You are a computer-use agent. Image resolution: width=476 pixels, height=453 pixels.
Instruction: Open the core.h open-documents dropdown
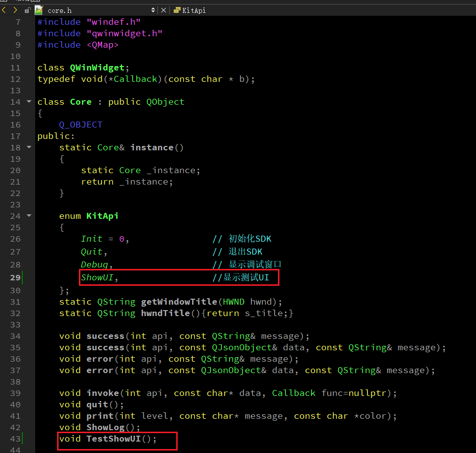[x=153, y=10]
